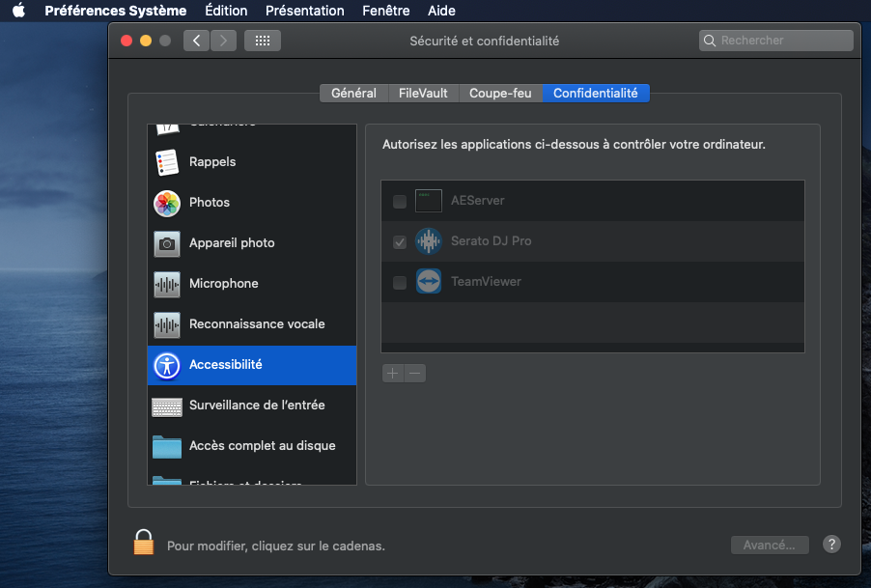
Task: Switch to the FileVault tab
Action: (x=423, y=94)
